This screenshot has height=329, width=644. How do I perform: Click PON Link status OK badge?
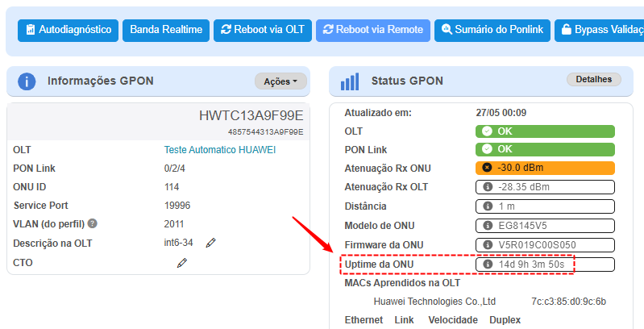545,149
